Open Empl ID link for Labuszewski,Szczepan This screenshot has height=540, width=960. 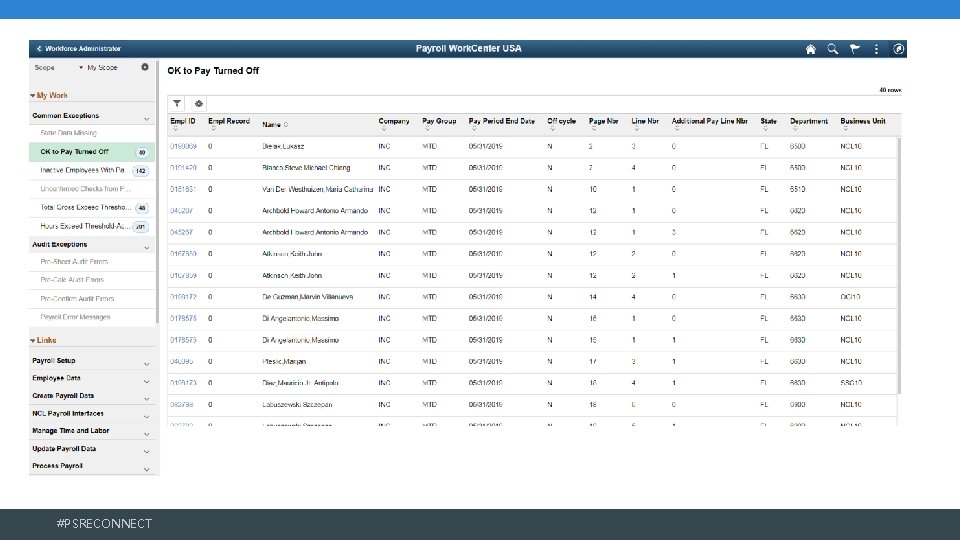pyautogui.click(x=181, y=405)
